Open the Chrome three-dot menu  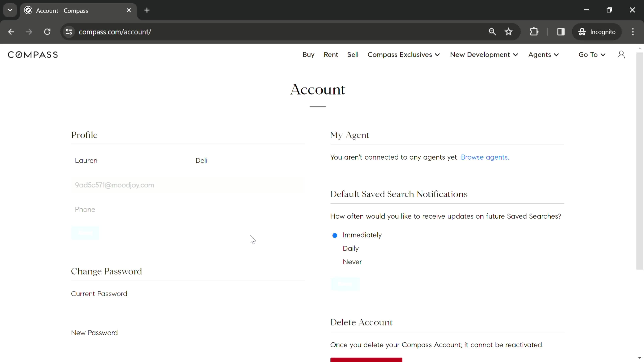[x=633, y=32]
